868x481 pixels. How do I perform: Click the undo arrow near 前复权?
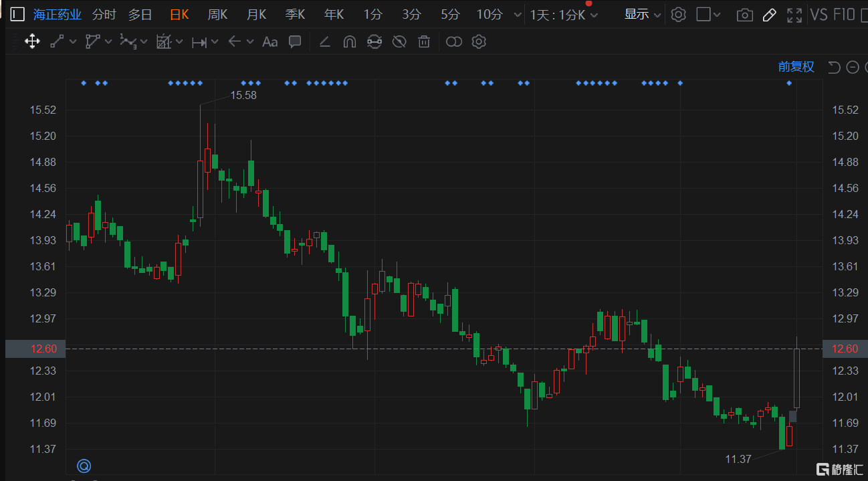[834, 67]
